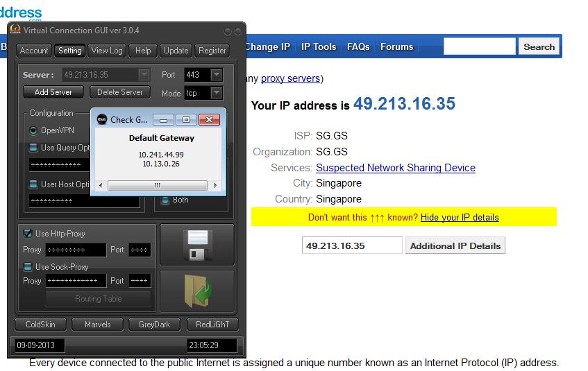Open the FAQs menu item
This screenshot has height=371, width=588.
click(358, 47)
